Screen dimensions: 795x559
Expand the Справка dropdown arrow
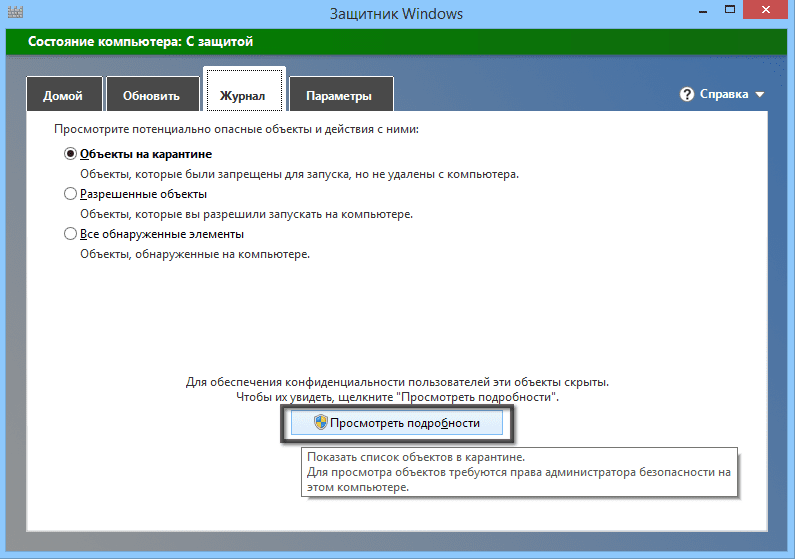click(760, 95)
